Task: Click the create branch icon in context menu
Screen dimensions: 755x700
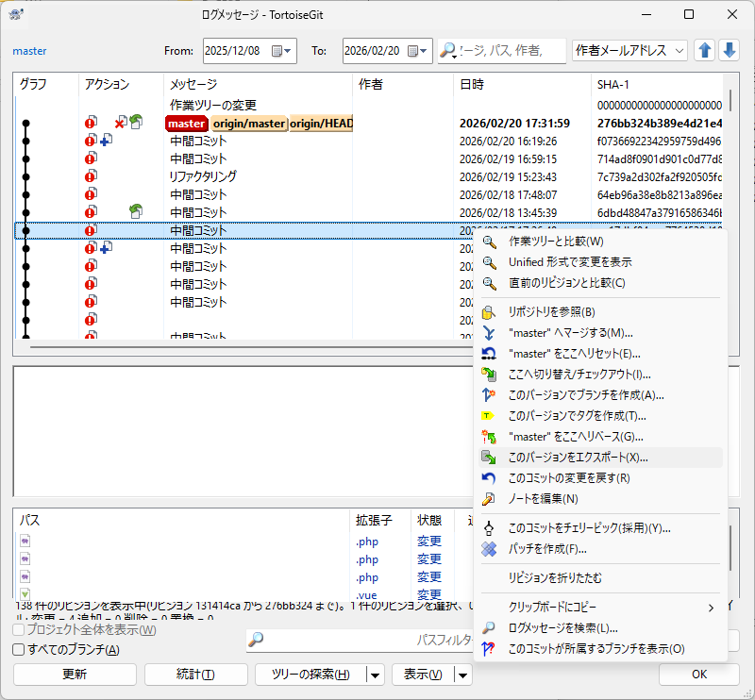Action: click(489, 395)
